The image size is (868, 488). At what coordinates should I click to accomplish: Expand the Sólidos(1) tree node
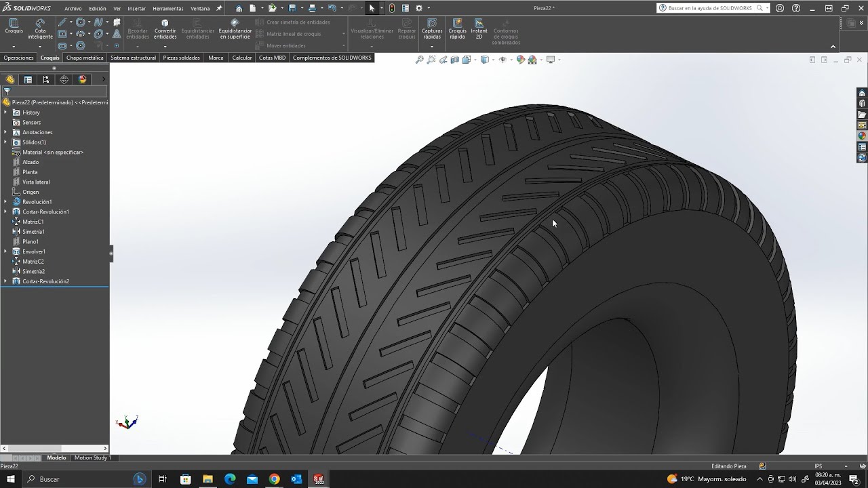point(5,142)
